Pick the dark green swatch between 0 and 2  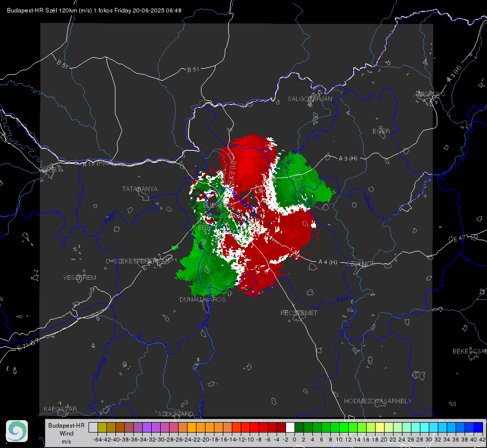click(299, 427)
